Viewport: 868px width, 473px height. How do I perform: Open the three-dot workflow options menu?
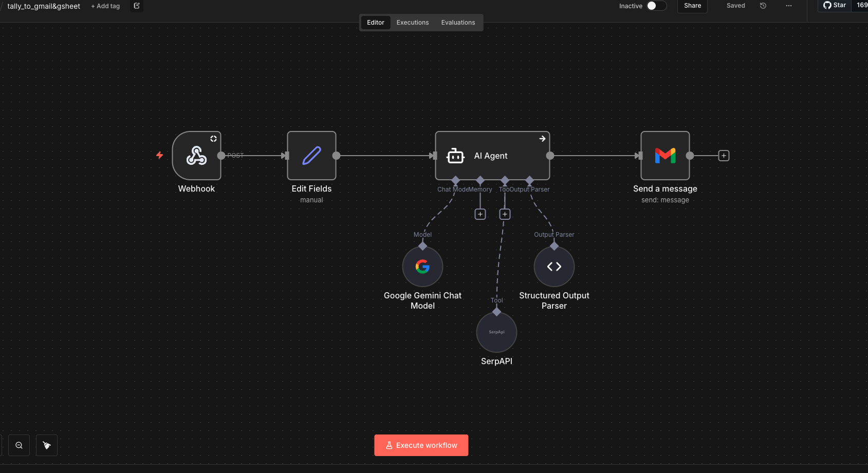[788, 6]
